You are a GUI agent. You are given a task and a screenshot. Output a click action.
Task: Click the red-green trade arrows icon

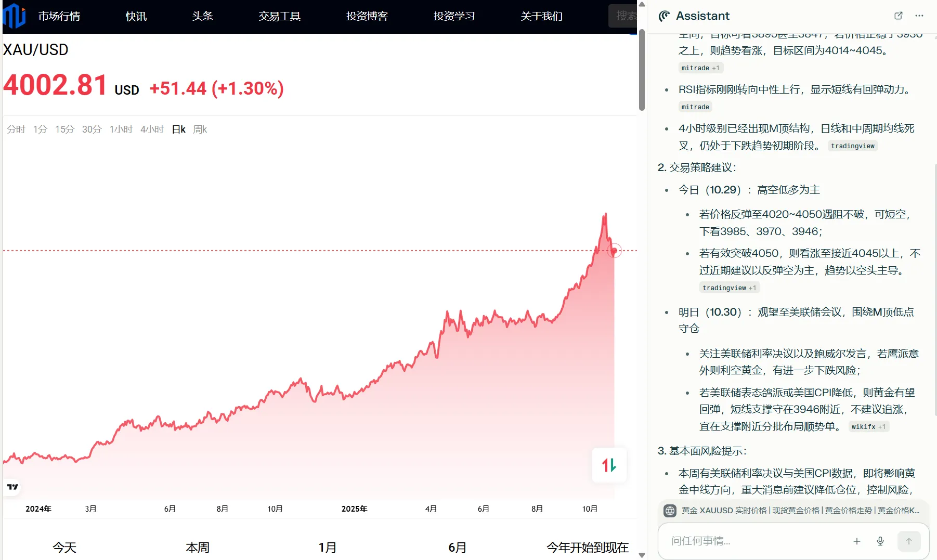(609, 465)
